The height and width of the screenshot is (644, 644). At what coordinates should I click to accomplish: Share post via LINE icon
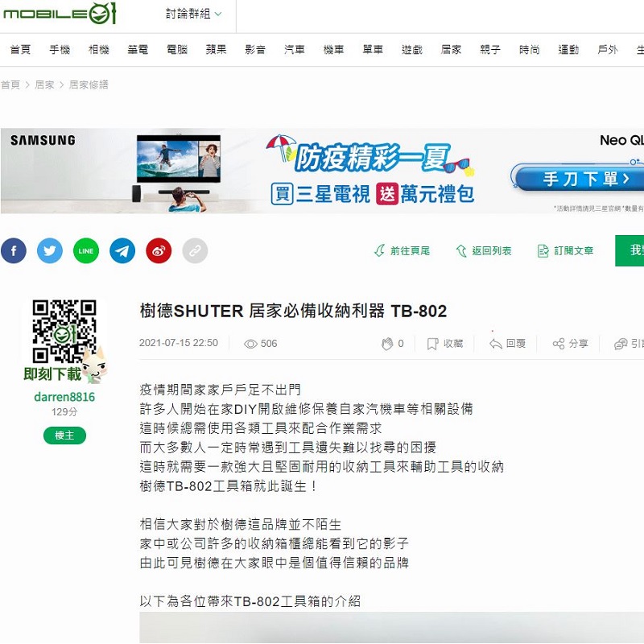pyautogui.click(x=86, y=250)
